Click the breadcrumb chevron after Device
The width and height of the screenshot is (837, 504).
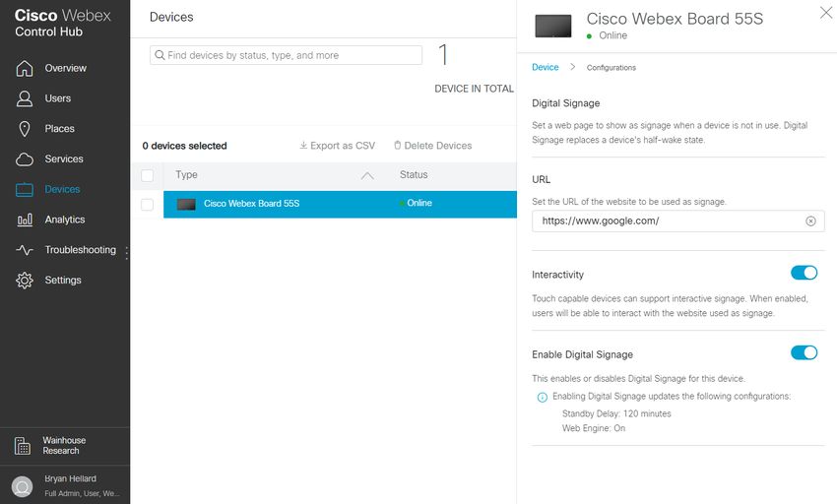[572, 67]
